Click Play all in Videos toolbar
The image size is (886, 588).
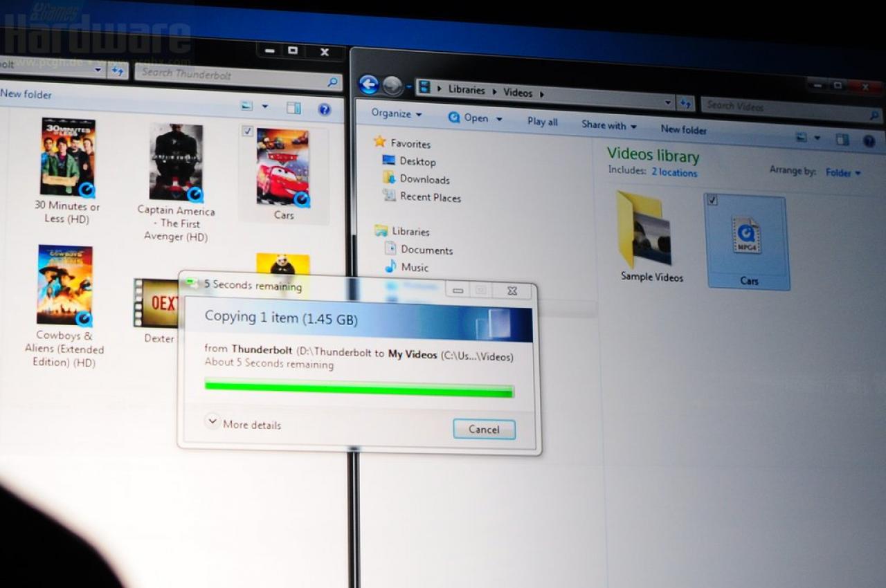pyautogui.click(x=542, y=122)
